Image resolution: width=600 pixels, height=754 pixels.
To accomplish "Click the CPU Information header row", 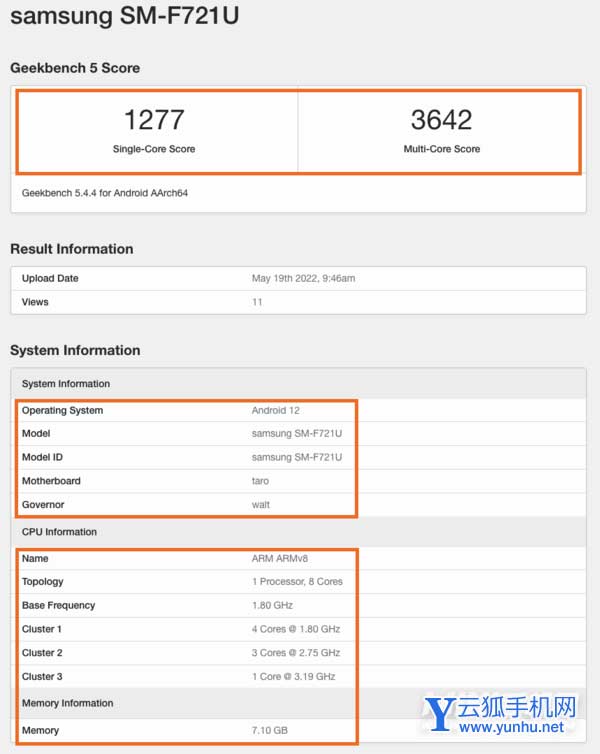I will [x=299, y=532].
